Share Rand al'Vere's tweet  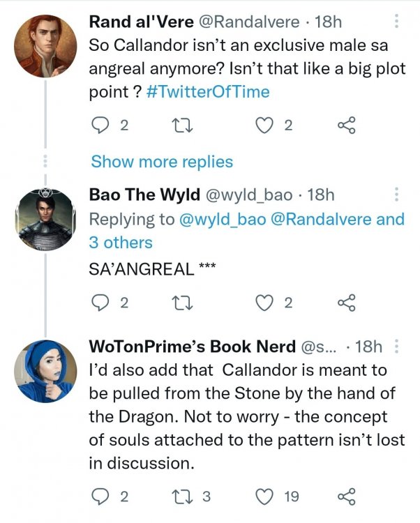346,126
